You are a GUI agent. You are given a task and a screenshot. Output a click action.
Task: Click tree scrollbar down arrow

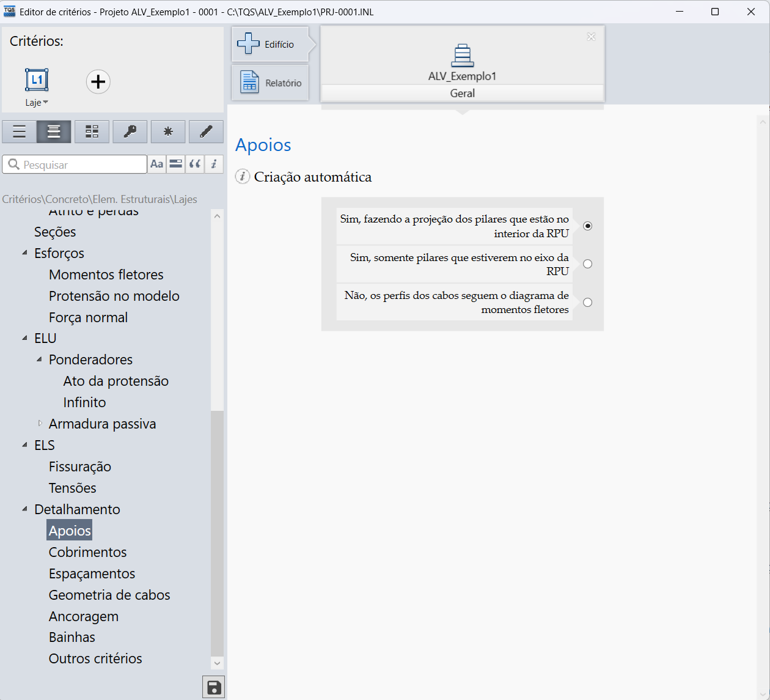point(217,663)
